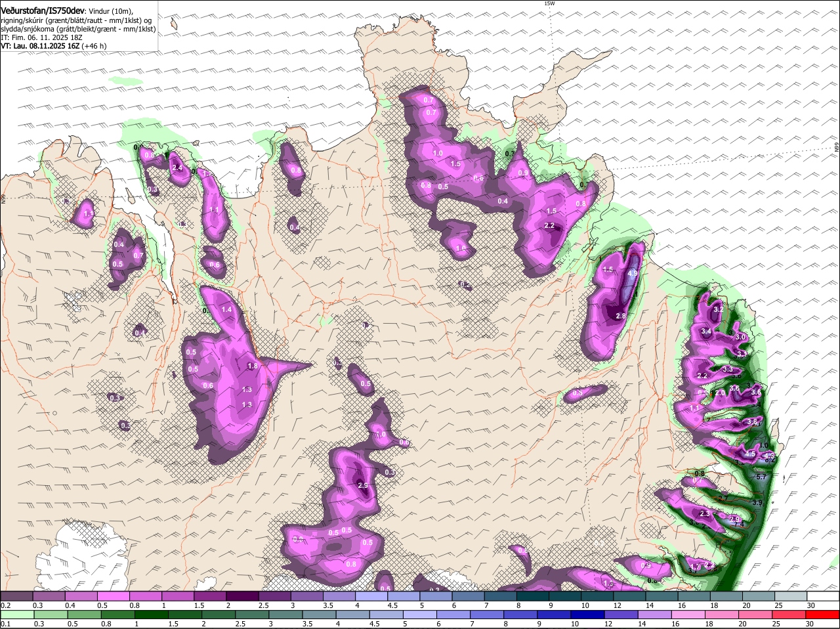Screen dimensions: 840x629
Task: Click the IT: Fim. 06.11.2025 18Z line
Action: click(x=41, y=37)
